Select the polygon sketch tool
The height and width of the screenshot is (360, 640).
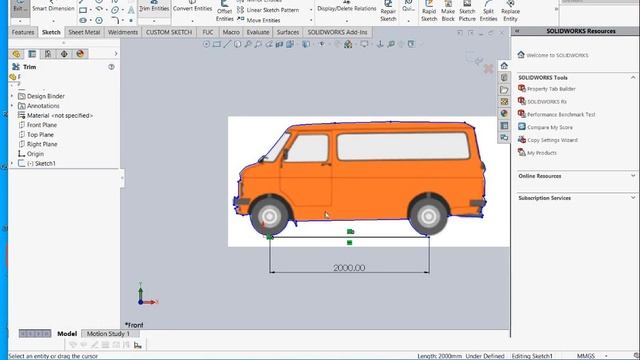(x=99, y=20)
